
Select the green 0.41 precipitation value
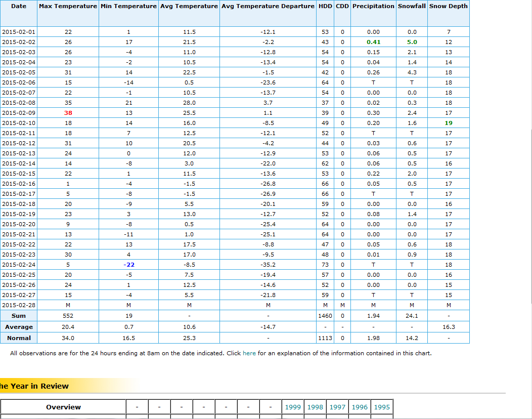coord(373,42)
